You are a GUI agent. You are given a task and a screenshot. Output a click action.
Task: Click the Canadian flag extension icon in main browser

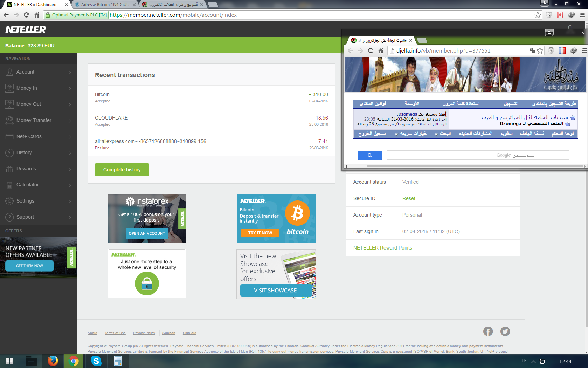(560, 15)
